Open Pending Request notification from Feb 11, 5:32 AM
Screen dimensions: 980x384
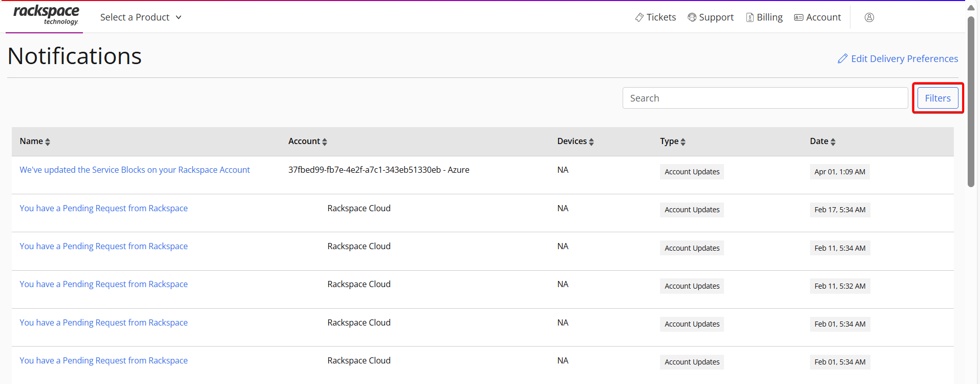[103, 284]
